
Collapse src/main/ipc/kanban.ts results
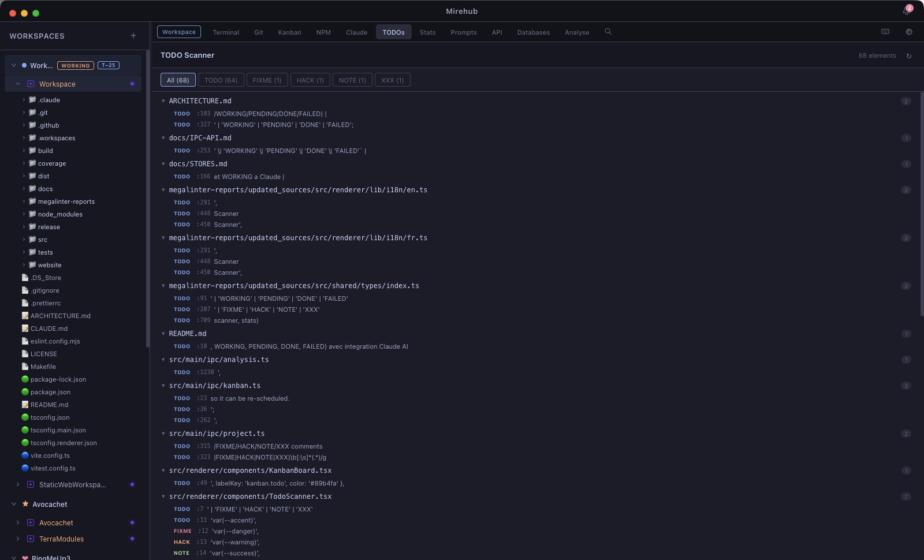[163, 386]
